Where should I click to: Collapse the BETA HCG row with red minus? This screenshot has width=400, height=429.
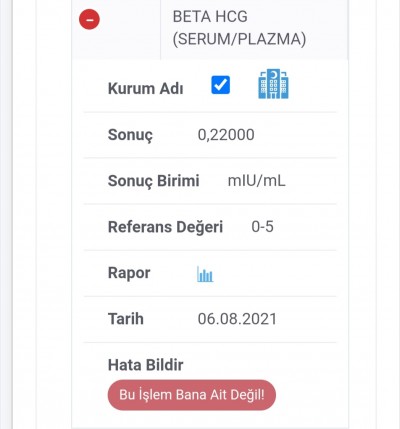[89, 19]
